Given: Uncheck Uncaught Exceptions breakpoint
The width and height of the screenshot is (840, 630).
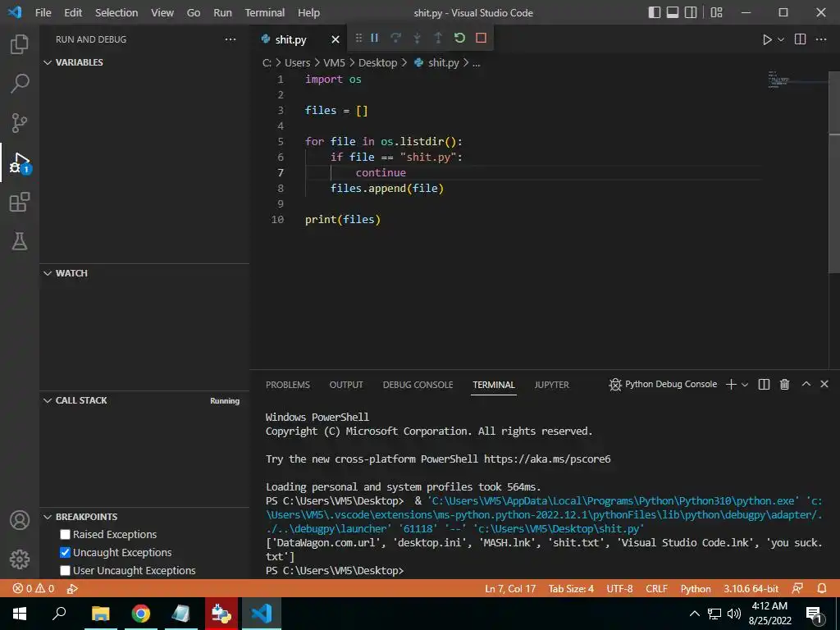Looking at the screenshot, I should [x=66, y=552].
